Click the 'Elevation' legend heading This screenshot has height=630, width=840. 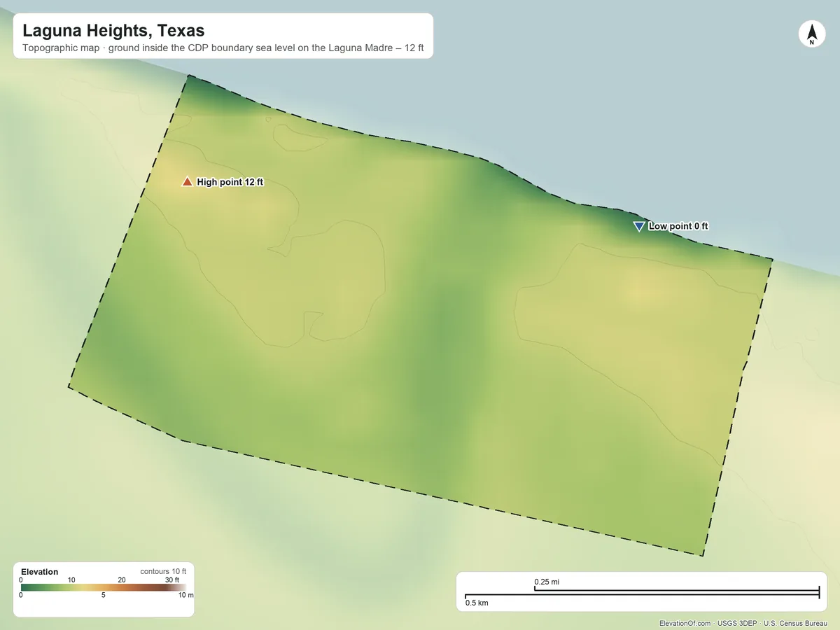pos(40,572)
